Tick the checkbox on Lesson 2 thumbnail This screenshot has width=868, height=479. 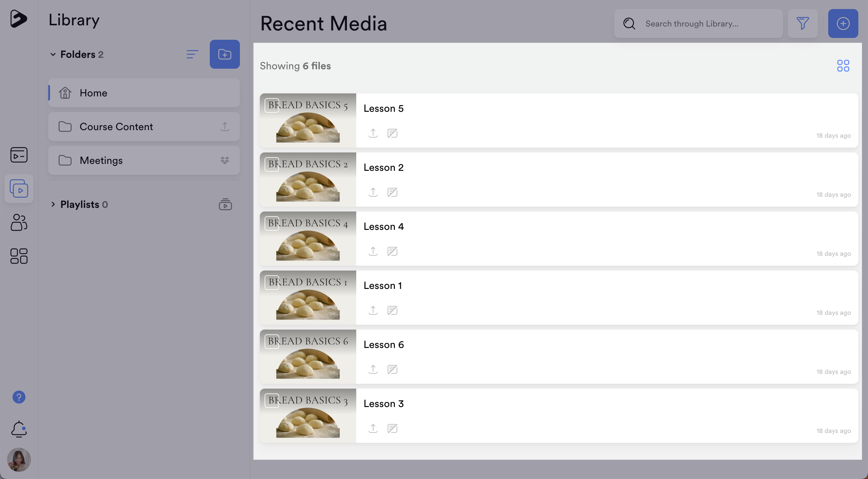(x=272, y=164)
